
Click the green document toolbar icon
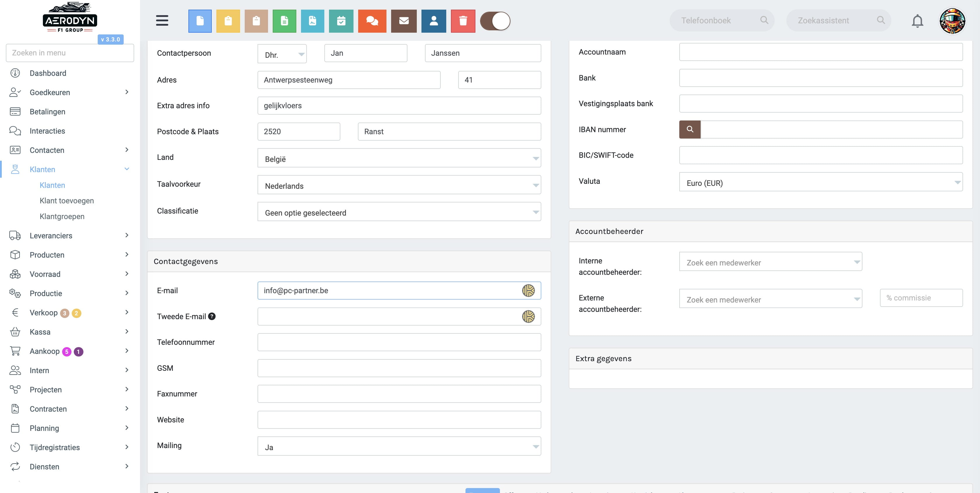click(285, 21)
